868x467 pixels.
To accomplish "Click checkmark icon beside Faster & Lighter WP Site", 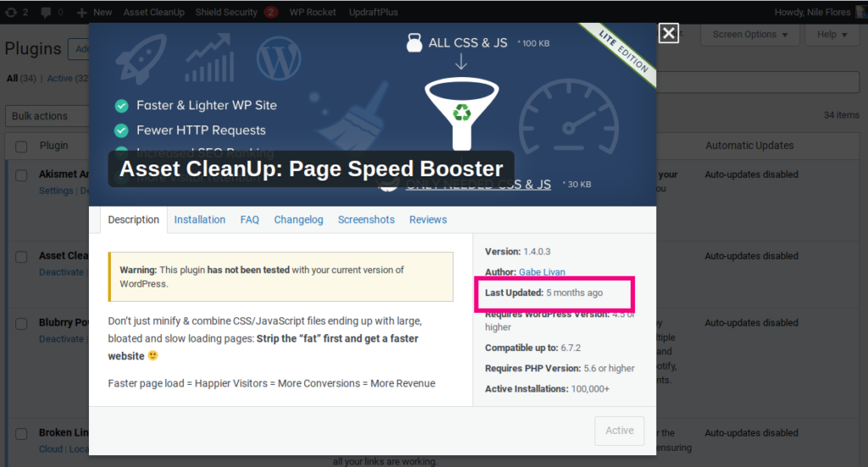I will pos(121,106).
